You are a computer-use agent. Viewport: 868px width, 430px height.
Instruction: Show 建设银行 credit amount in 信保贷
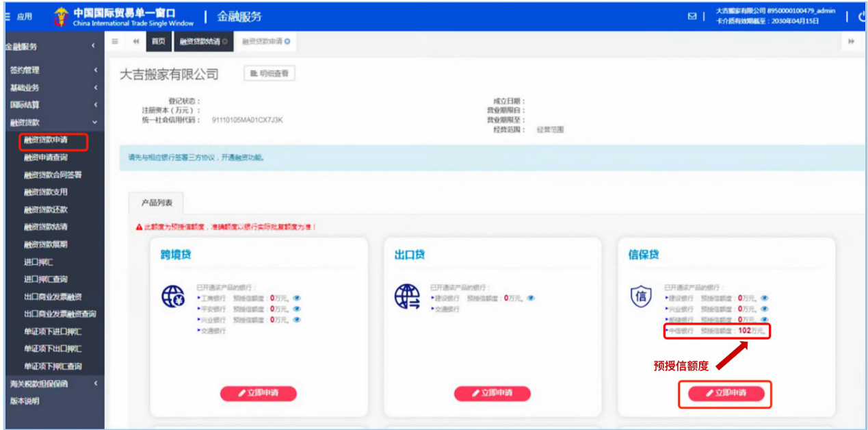pyautogui.click(x=765, y=299)
